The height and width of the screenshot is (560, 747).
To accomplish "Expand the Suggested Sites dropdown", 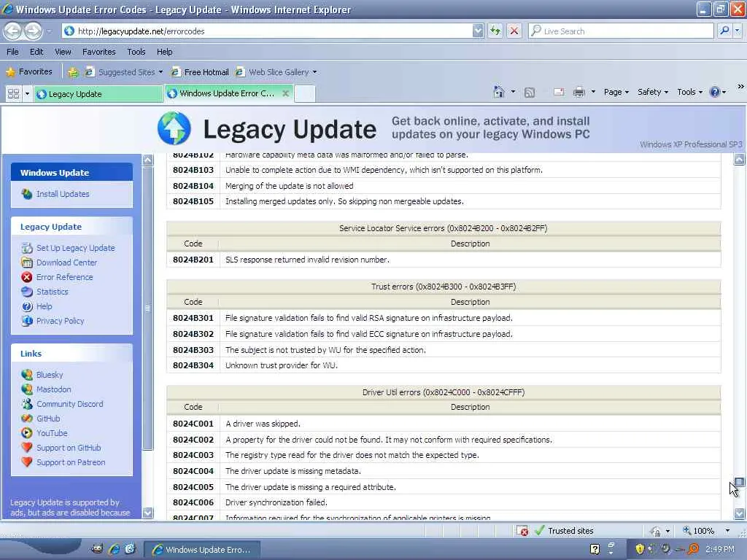I will [x=160, y=72].
